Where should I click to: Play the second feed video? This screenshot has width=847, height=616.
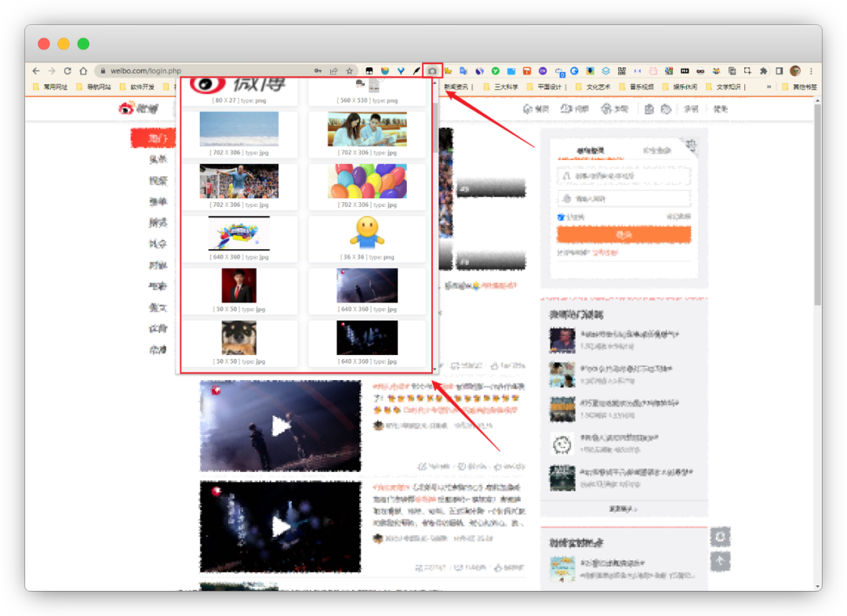(280, 527)
